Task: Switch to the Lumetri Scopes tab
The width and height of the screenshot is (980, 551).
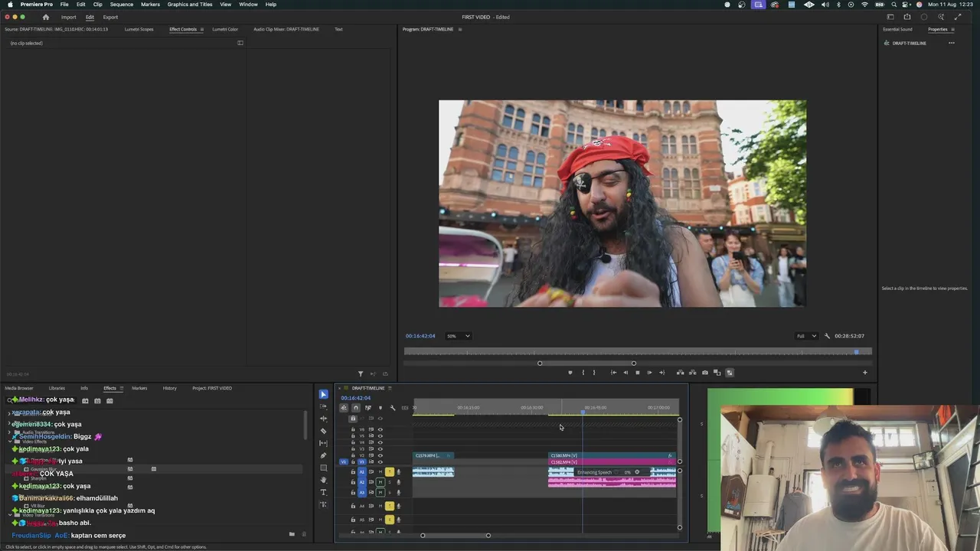Action: pyautogui.click(x=139, y=29)
